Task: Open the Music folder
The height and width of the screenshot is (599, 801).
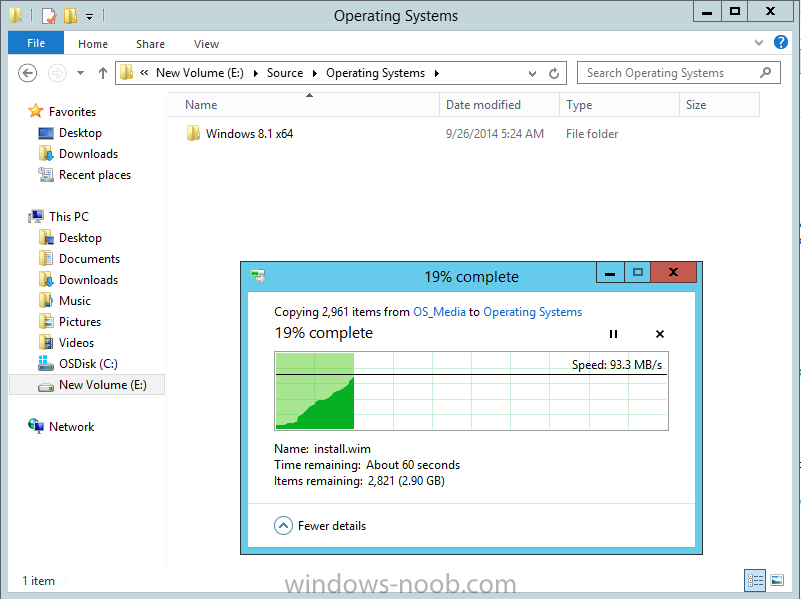Action: [x=75, y=300]
